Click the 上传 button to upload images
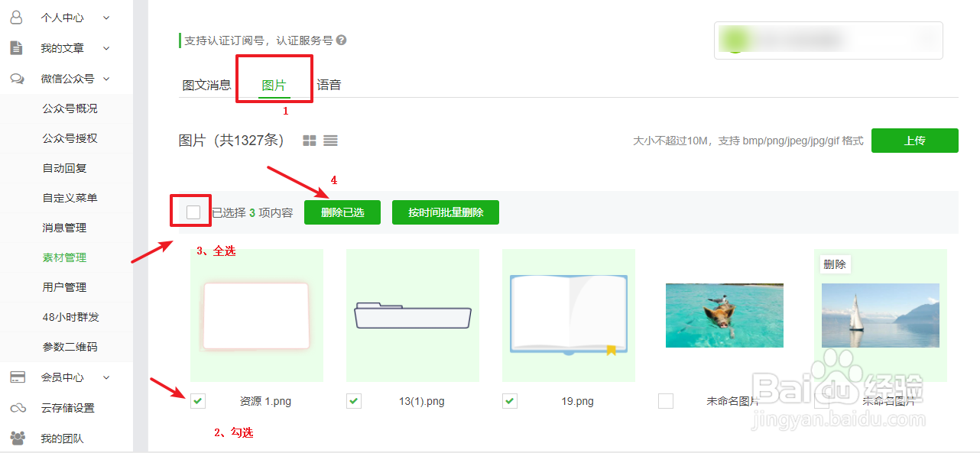 pyautogui.click(x=914, y=140)
